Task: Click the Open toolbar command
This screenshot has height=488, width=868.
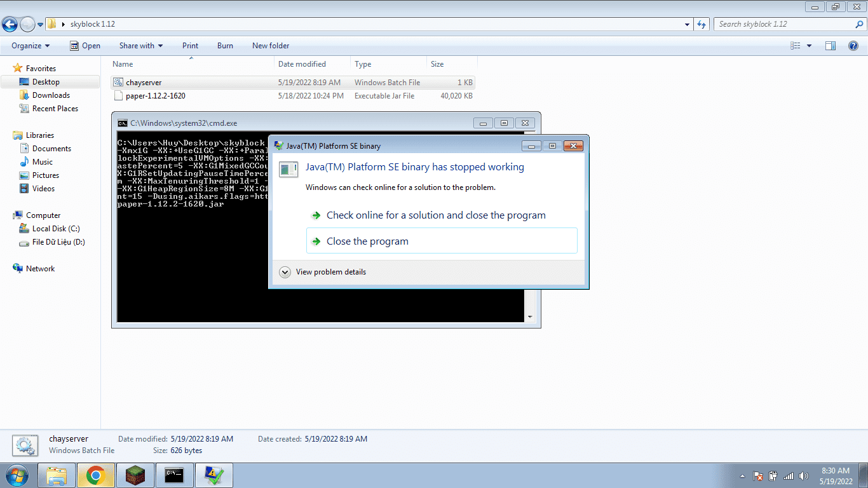Action: point(85,46)
